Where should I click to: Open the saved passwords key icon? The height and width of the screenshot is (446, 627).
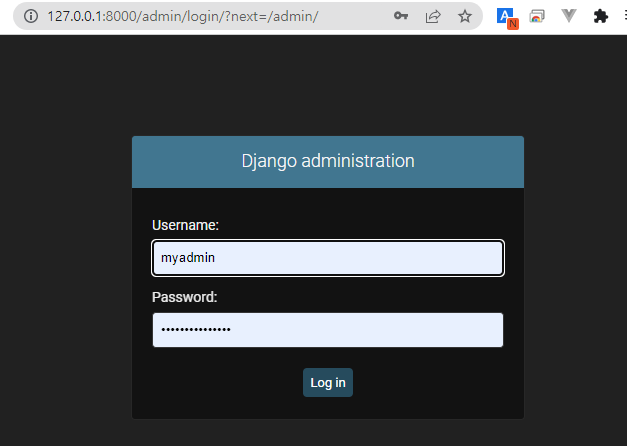401,16
